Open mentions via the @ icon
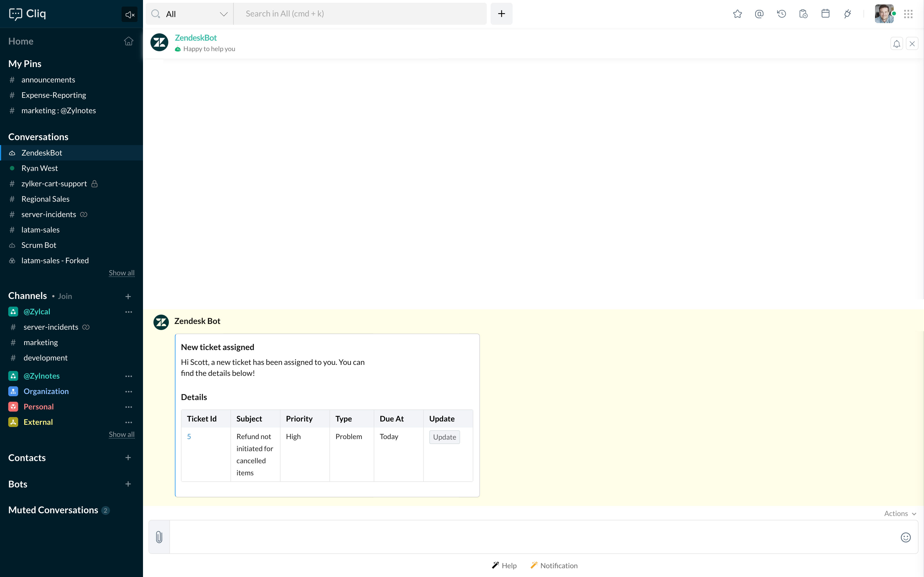The width and height of the screenshot is (924, 577). [x=759, y=14]
